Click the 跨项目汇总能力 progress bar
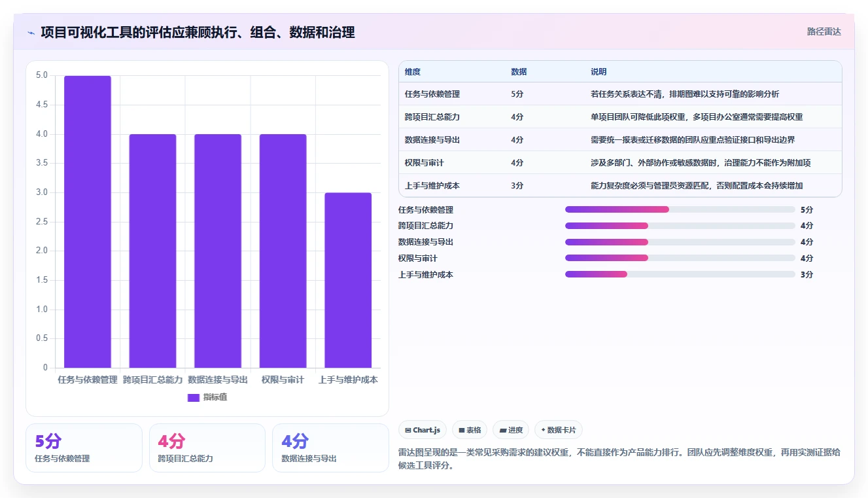Image resolution: width=868 pixels, height=498 pixels. [680, 226]
